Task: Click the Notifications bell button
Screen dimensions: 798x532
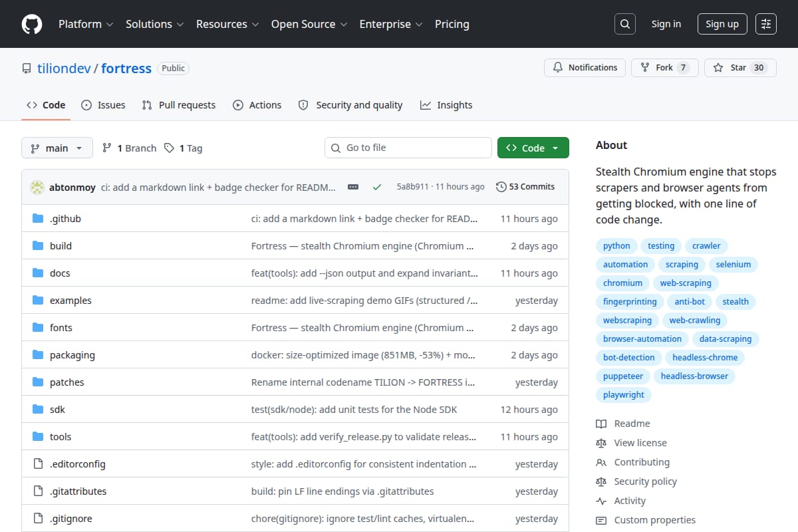Action: point(585,68)
